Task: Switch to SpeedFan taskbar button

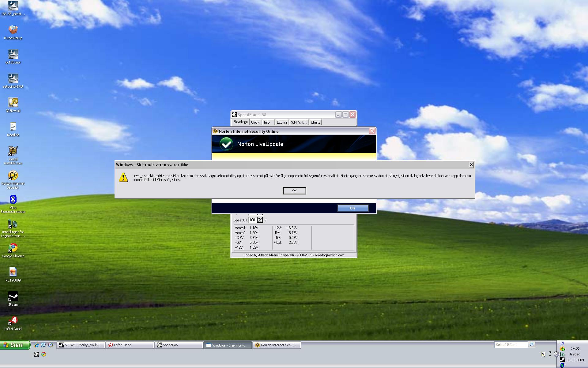Action: (x=179, y=345)
